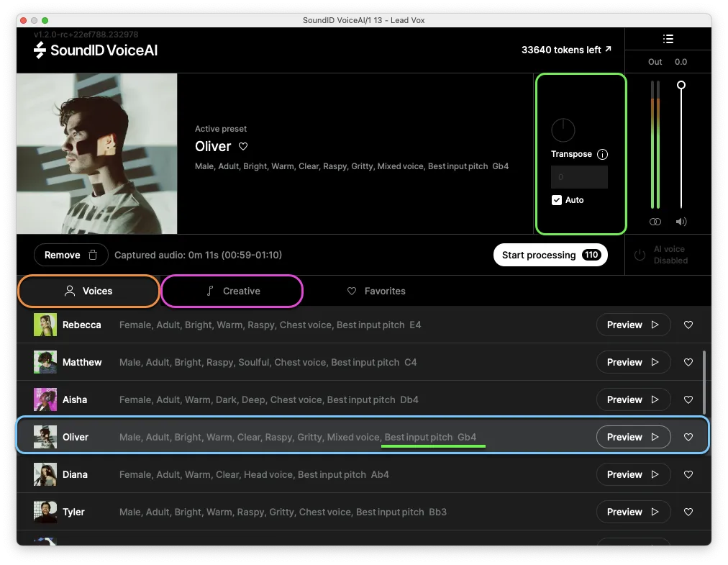Screen dimensions: 728x565
Task: Toggle AI voice power button
Action: pos(640,255)
